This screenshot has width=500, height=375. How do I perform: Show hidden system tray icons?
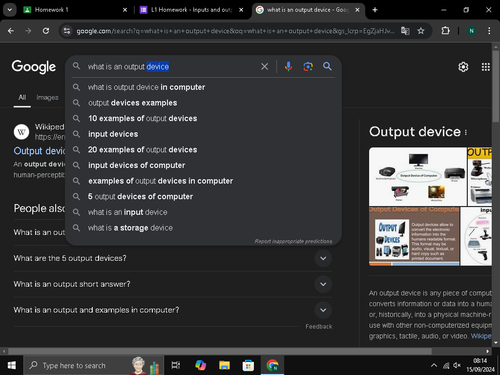tap(434, 366)
